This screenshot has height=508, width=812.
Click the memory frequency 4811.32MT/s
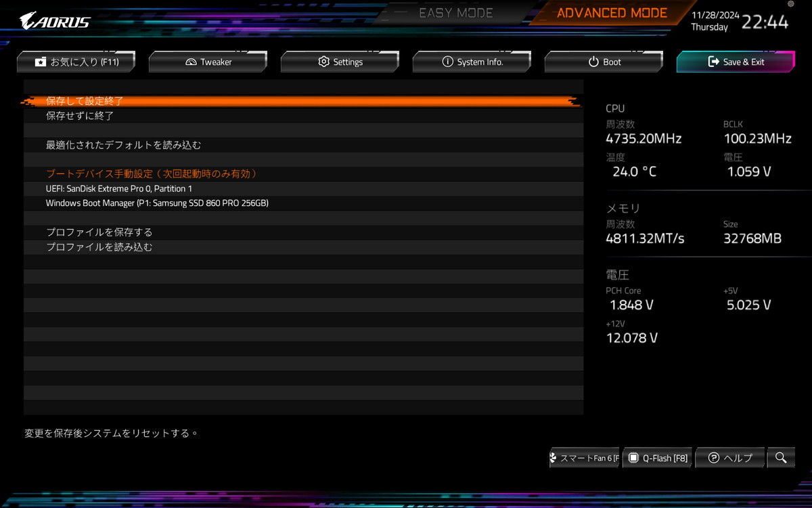[645, 238]
